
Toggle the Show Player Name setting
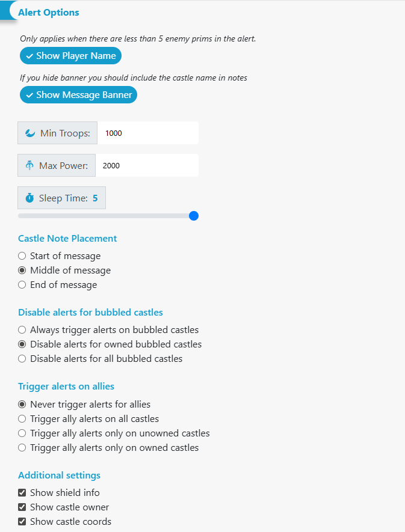coord(70,55)
